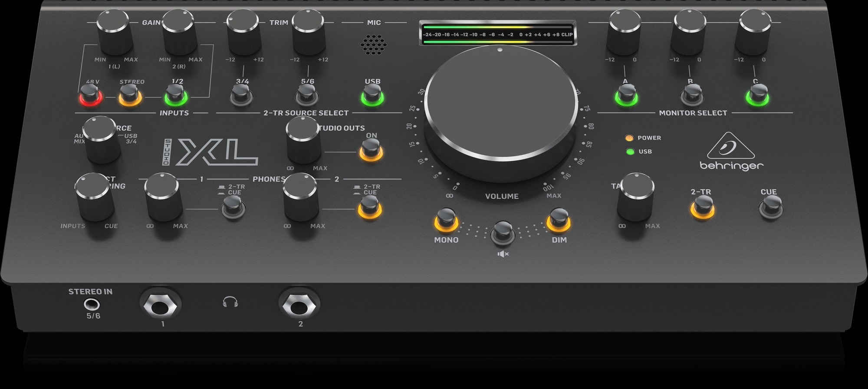Click the MONITOR SELECT label

click(x=693, y=113)
